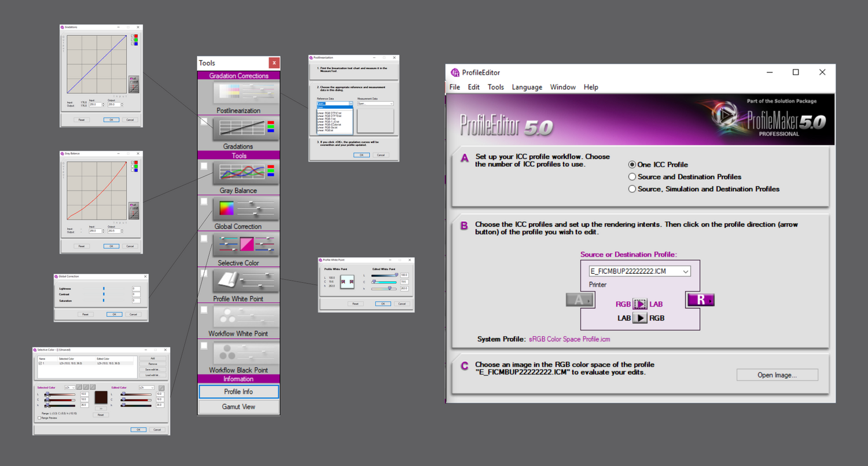Click OK in the Gradations window
Viewport: 868px width, 466px height.
111,120
